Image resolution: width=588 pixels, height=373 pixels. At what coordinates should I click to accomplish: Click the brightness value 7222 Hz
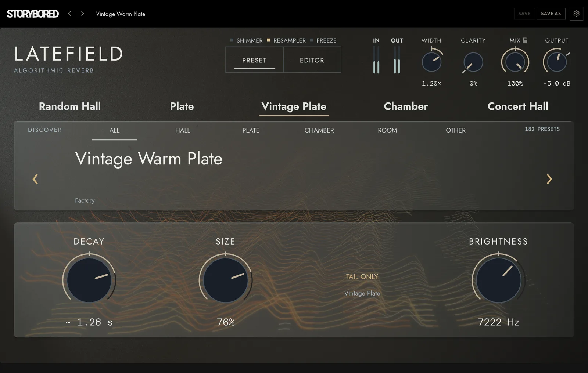tap(498, 322)
